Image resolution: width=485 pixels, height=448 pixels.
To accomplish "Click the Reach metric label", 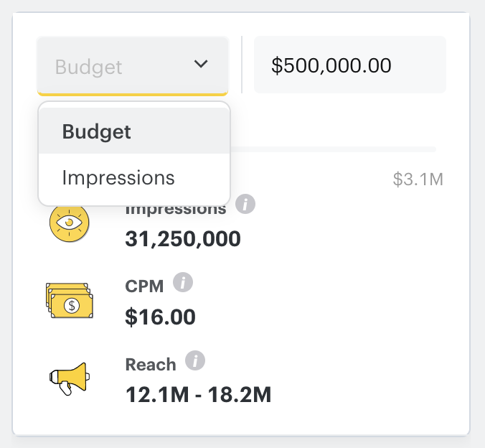I will pyautogui.click(x=151, y=364).
